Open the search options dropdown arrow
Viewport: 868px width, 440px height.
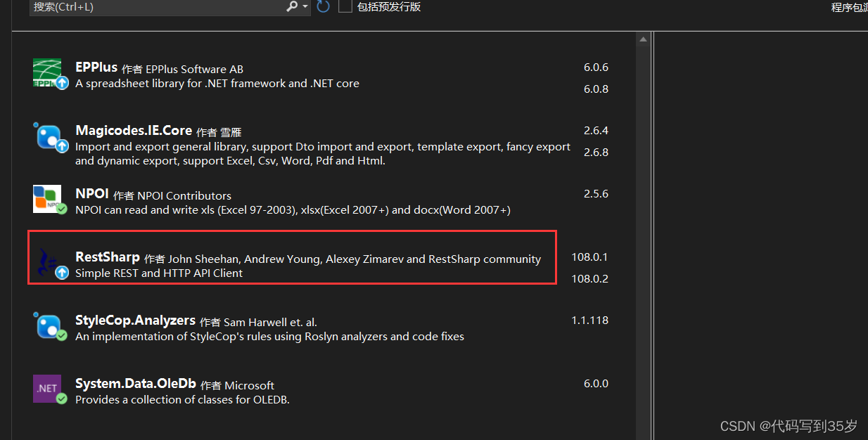tap(305, 7)
